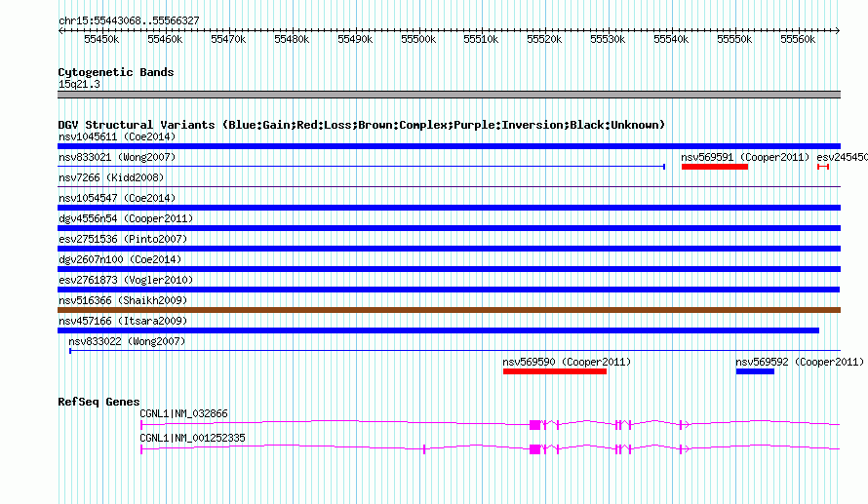The image size is (868, 504).
Task: Click the chr15:55443068..55566327 coordinate text
Action: 129,20
